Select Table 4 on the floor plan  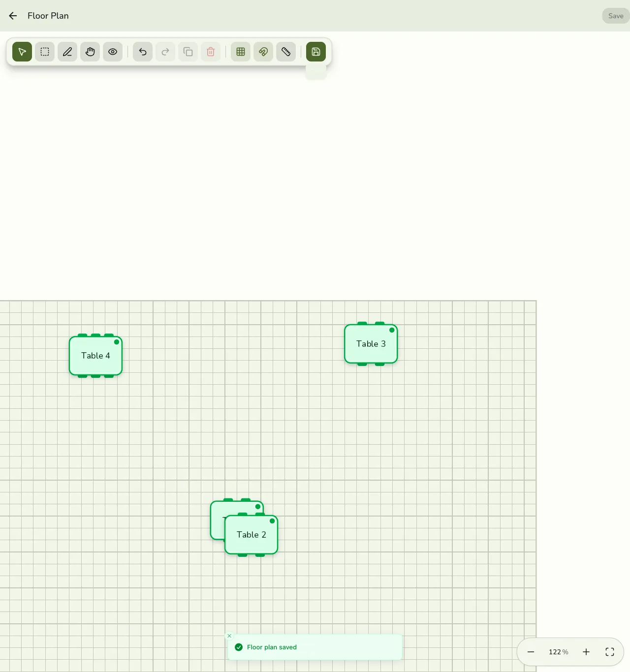click(95, 356)
